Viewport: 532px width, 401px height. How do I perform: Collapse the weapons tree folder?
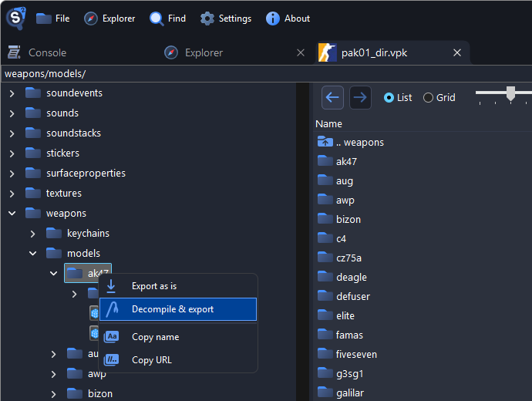12,214
